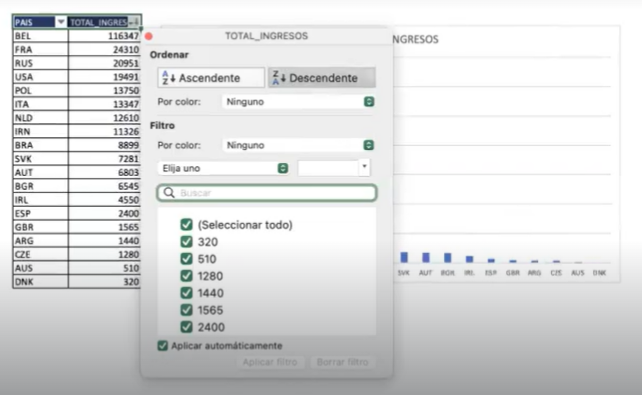Open the Elija uno condition dropdown

(x=223, y=168)
